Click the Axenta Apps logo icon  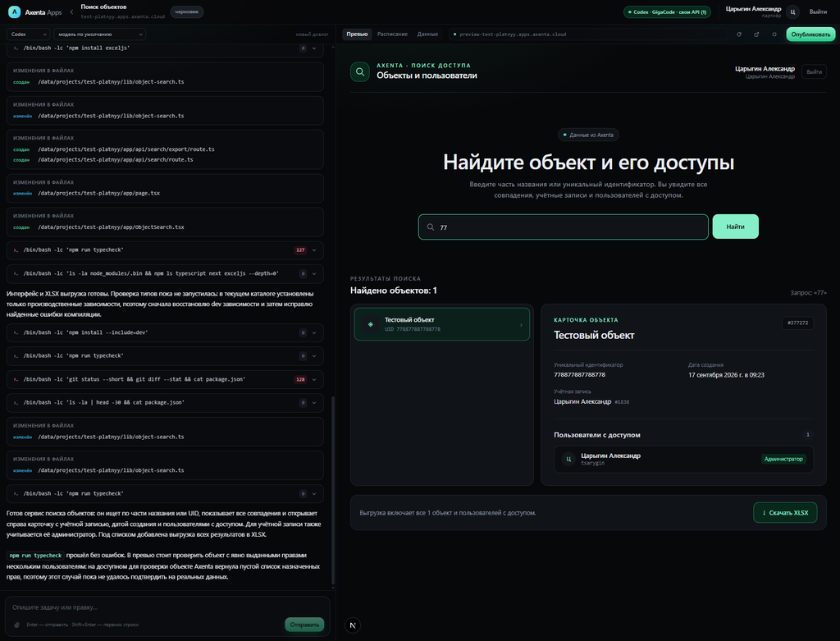click(x=15, y=11)
